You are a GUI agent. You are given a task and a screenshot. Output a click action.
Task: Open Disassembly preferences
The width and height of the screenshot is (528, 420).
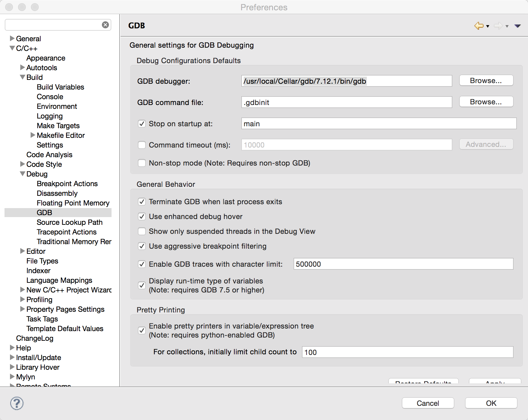57,193
